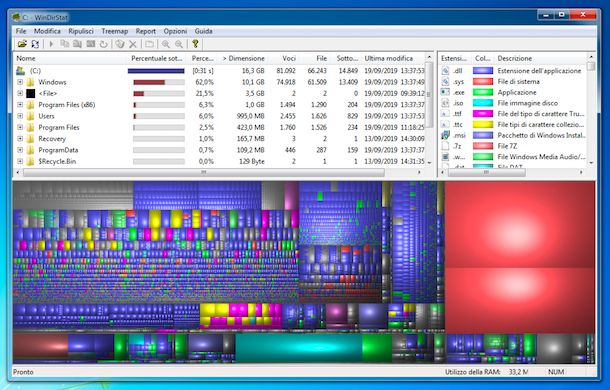The image size is (610, 390).
Task: Click the yellow Help question mark icon
Action: tap(195, 44)
